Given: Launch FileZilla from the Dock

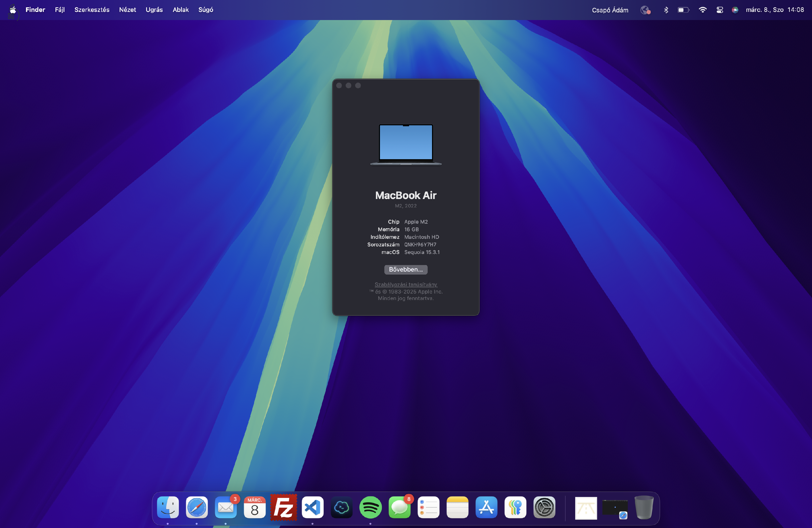Looking at the screenshot, I should click(283, 507).
